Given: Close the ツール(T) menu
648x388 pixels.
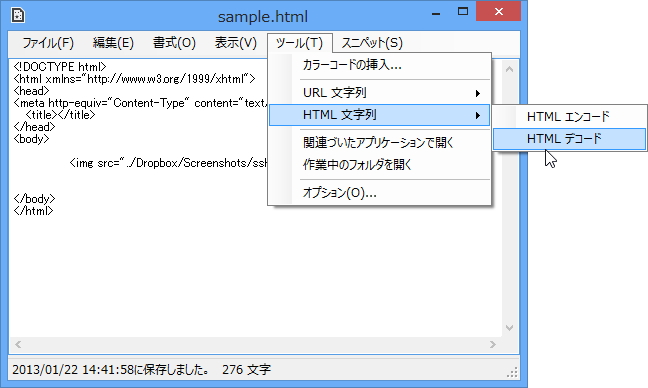Looking at the screenshot, I should point(299,43).
